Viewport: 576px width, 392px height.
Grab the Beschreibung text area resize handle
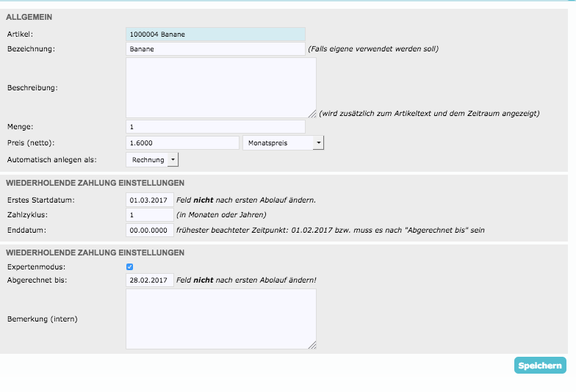312,114
